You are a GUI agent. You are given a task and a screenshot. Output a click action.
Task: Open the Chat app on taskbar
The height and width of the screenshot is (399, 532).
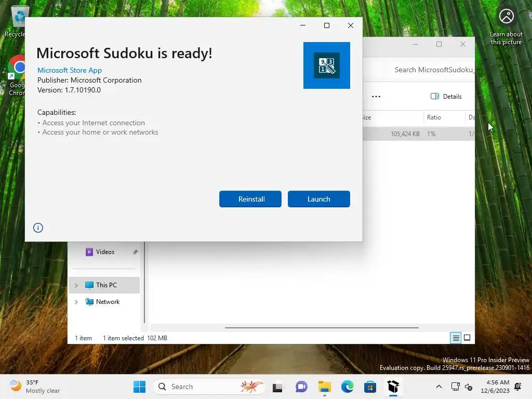[301, 387]
